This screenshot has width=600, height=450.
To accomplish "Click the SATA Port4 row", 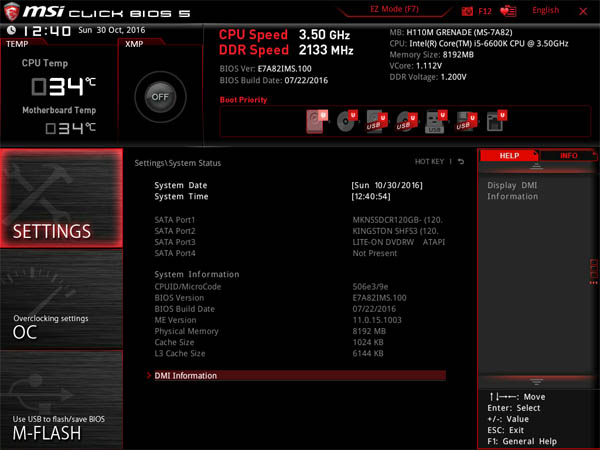I will pos(300,253).
